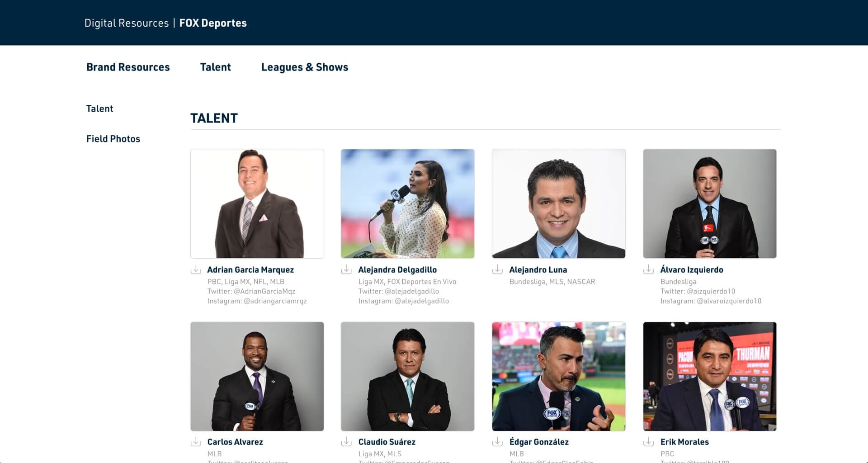Download Alejandro Luna photo icon
Screen dimensions: 868x463
(497, 269)
